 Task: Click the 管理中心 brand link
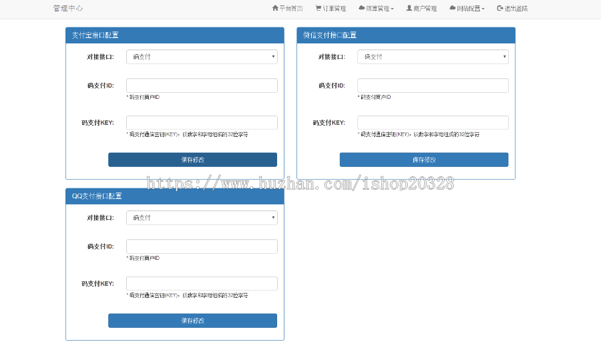click(68, 9)
